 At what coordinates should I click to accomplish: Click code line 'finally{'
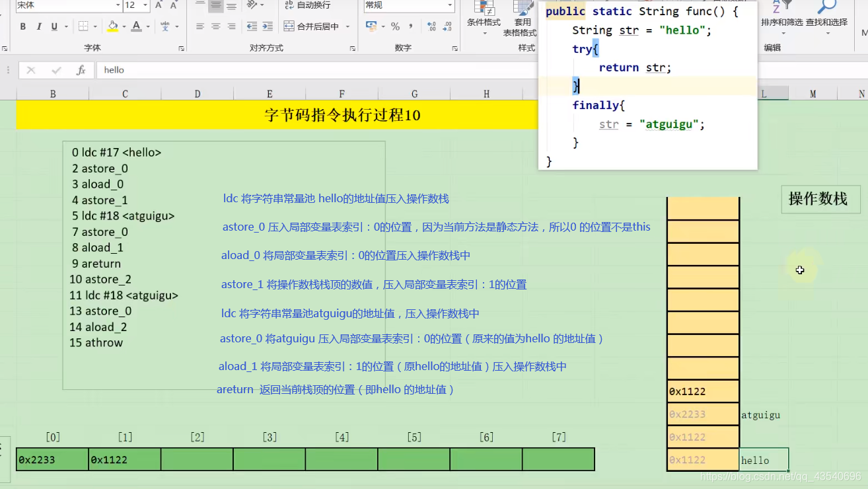598,105
